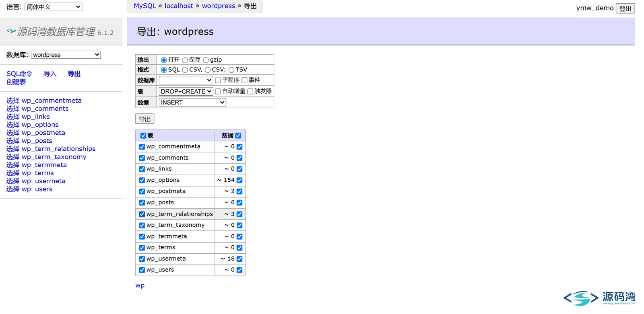This screenshot has width=644, height=314.
Task: Open the language dropdown set to 简体中文
Action: (x=53, y=7)
